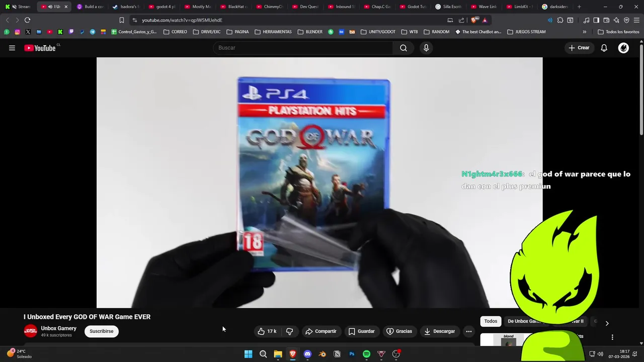Start voice search with the microphone icon
Screen dimensions: 644x362
click(426, 48)
